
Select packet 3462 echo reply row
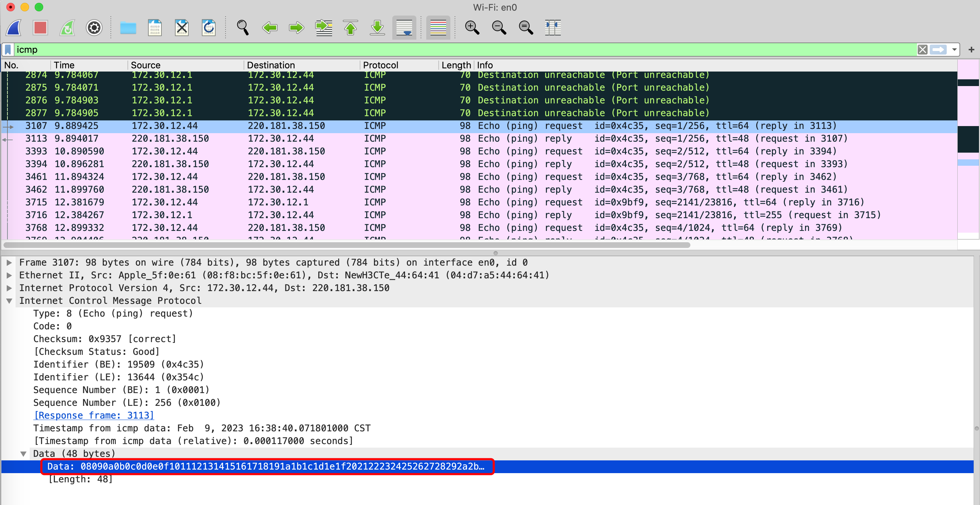point(479,189)
